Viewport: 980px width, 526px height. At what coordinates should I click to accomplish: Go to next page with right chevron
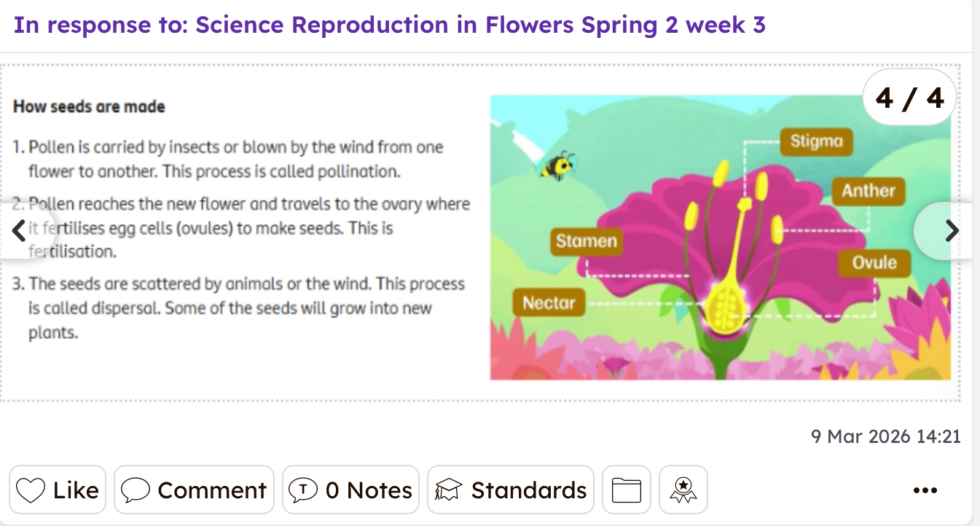[951, 231]
